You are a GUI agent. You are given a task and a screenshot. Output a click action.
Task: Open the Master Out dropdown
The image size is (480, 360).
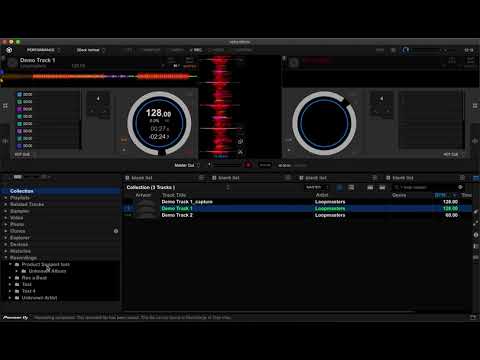coord(187,165)
